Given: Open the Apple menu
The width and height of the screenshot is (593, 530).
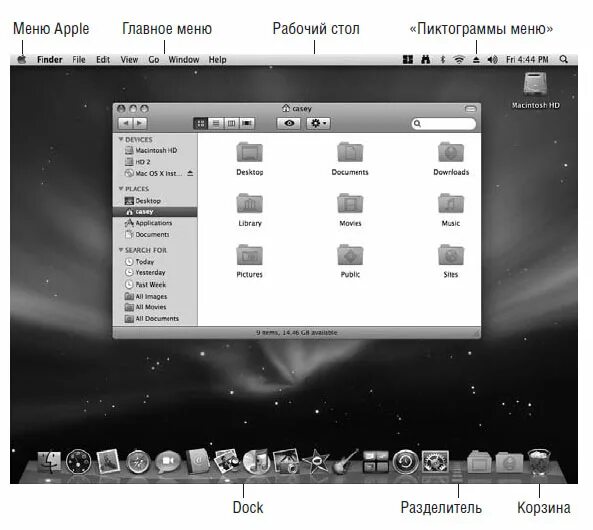Looking at the screenshot, I should point(22,59).
